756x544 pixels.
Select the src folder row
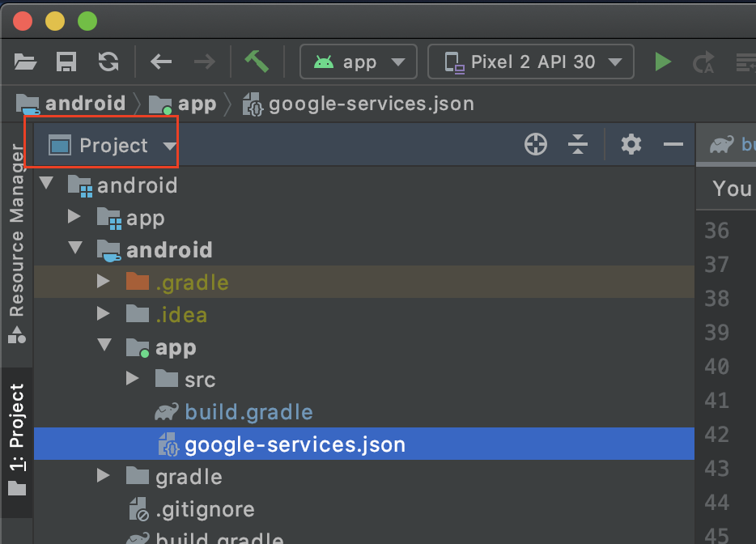point(364,380)
